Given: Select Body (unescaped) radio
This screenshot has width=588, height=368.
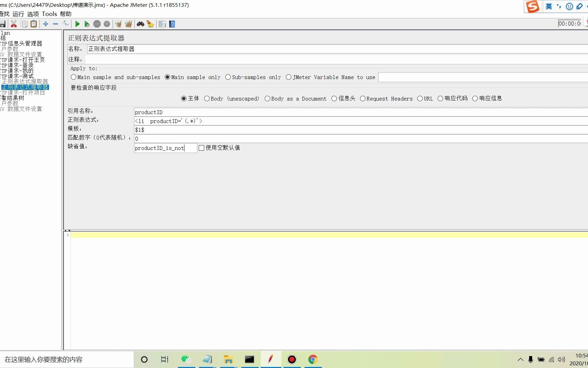Looking at the screenshot, I should [231, 98].
